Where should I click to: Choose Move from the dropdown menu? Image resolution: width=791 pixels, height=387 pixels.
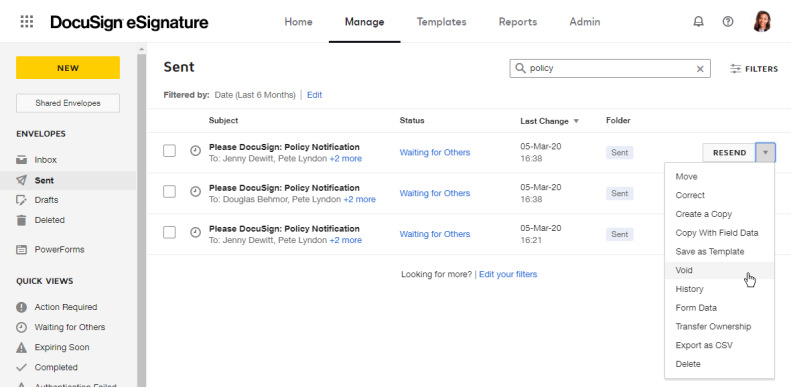719,177
